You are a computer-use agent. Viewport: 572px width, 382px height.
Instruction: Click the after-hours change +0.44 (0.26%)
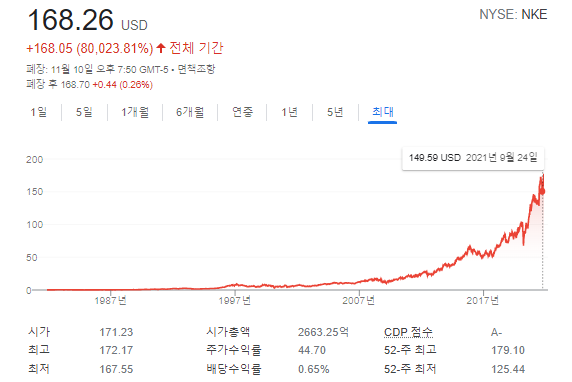click(x=123, y=85)
